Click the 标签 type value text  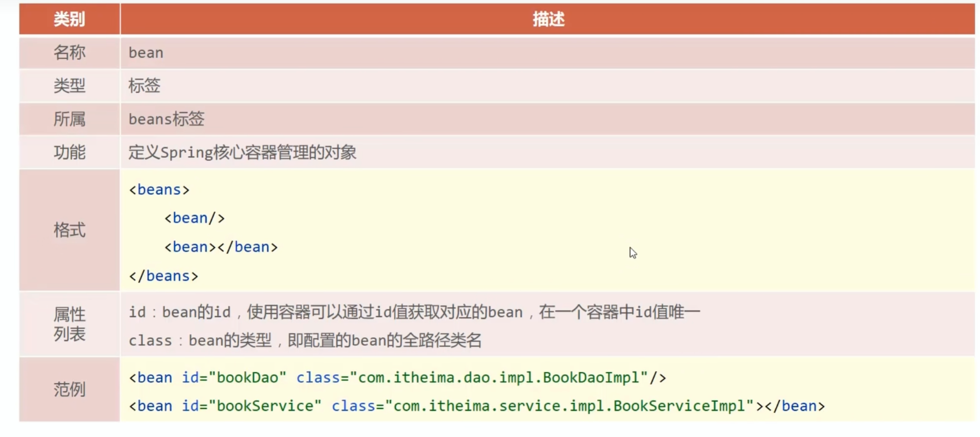(x=144, y=86)
